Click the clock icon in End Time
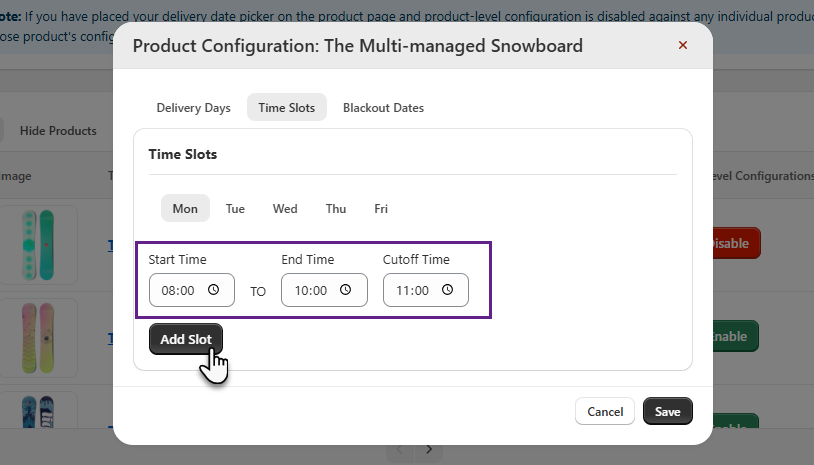The width and height of the screenshot is (814, 465). coord(346,290)
